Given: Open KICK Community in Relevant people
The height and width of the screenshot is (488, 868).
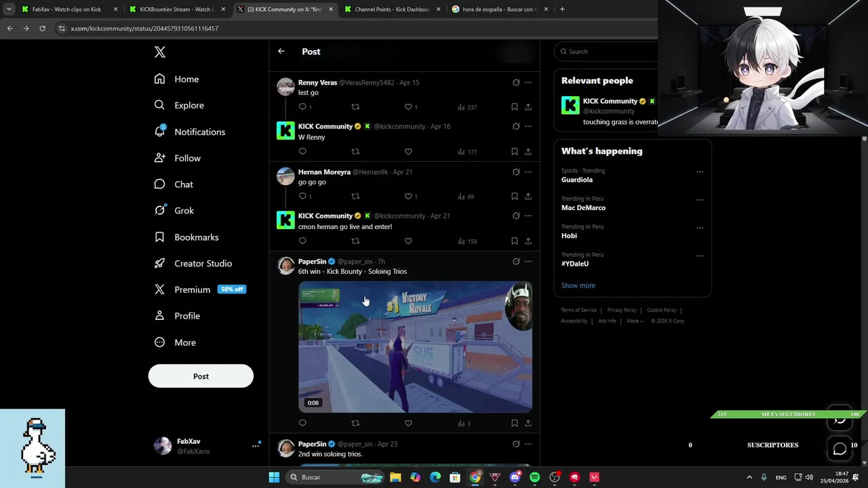Looking at the screenshot, I should click(x=610, y=102).
